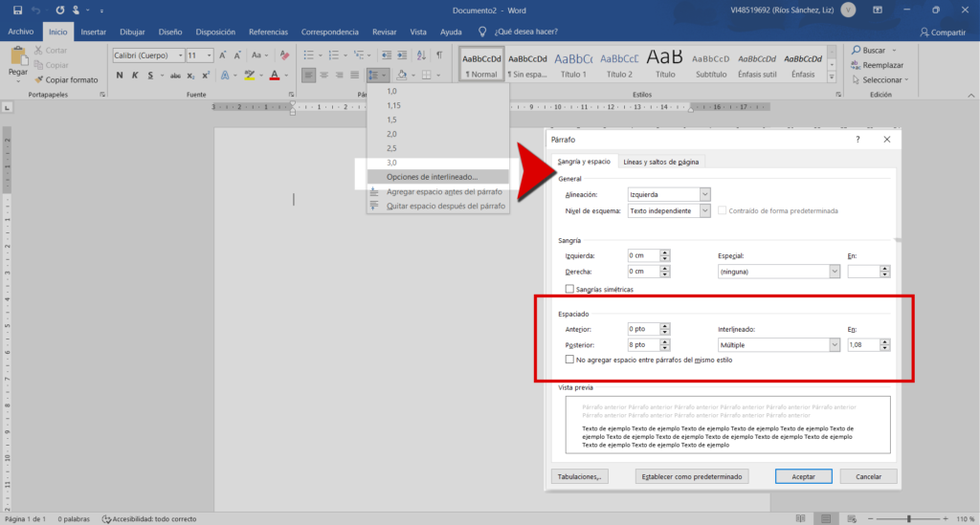Image resolution: width=980 pixels, height=525 pixels.
Task: Click the Posterior spacing input field
Action: (x=642, y=344)
